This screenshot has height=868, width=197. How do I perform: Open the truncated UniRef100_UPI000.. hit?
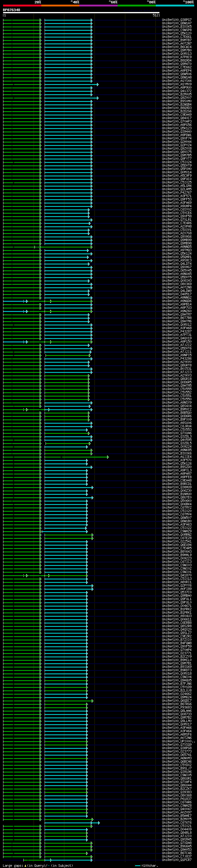tap(178, 741)
